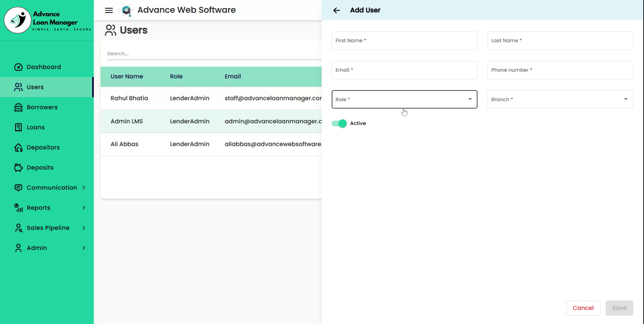Click the Advance Web Software logo icon
The width and height of the screenshot is (644, 324).
pos(126,10)
